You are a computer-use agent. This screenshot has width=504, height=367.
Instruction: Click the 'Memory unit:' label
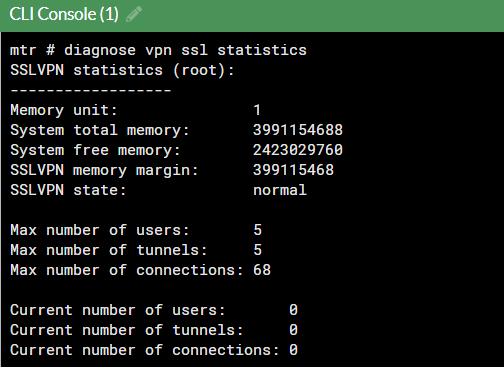tap(64, 110)
